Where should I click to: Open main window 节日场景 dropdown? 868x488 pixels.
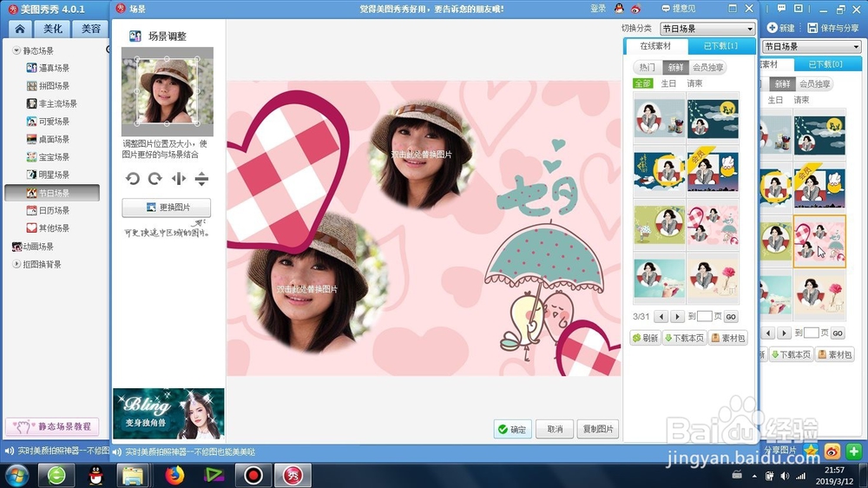pos(812,47)
